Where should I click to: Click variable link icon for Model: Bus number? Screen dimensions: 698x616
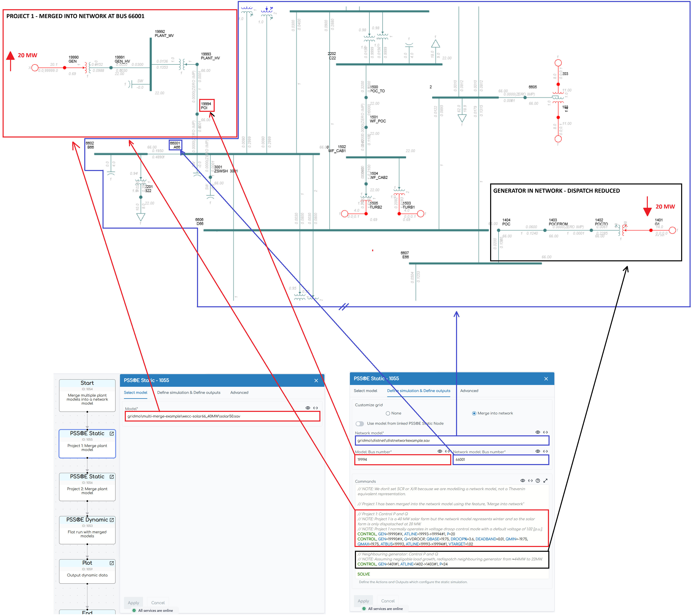[x=447, y=451]
